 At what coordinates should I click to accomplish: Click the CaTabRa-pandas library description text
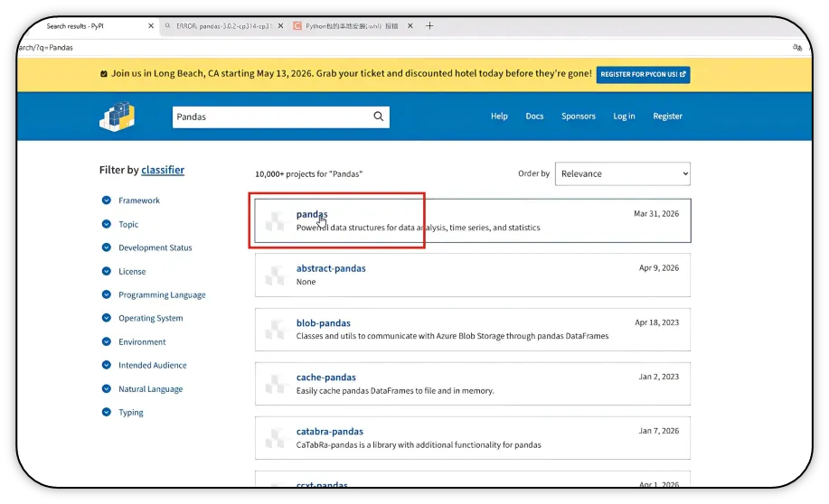point(419,444)
